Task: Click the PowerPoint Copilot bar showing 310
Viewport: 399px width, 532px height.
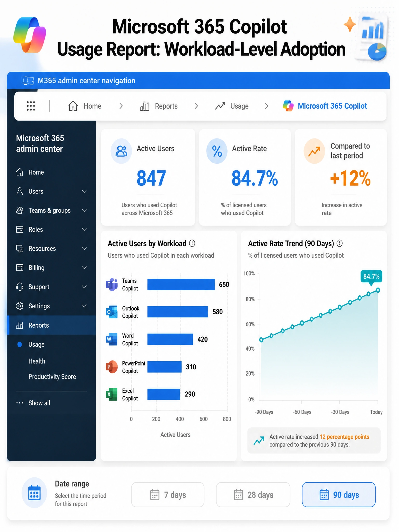Action: (x=164, y=367)
